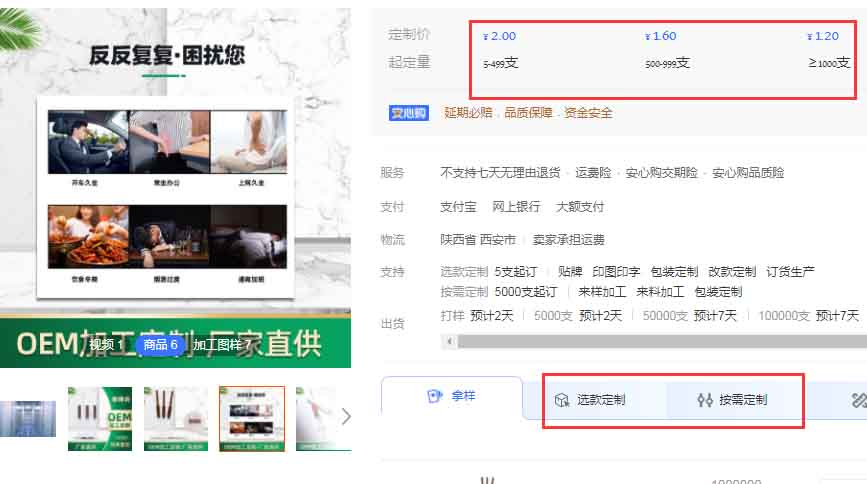Click the 延期必赔 guarantee link

[468, 113]
